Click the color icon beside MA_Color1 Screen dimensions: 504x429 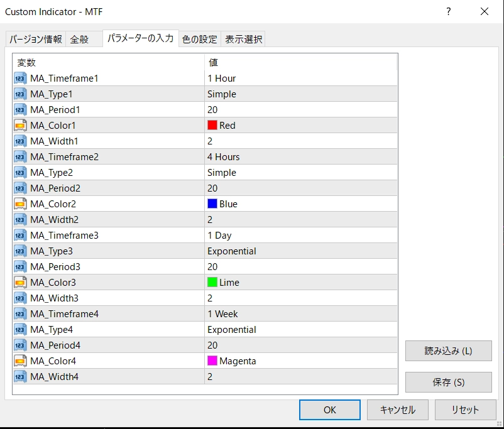(20, 126)
